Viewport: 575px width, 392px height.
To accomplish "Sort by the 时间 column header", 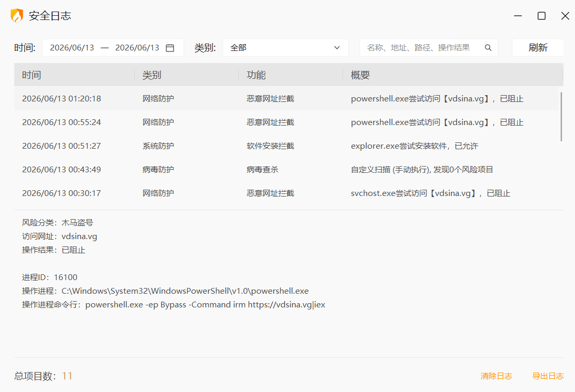I will pos(75,75).
